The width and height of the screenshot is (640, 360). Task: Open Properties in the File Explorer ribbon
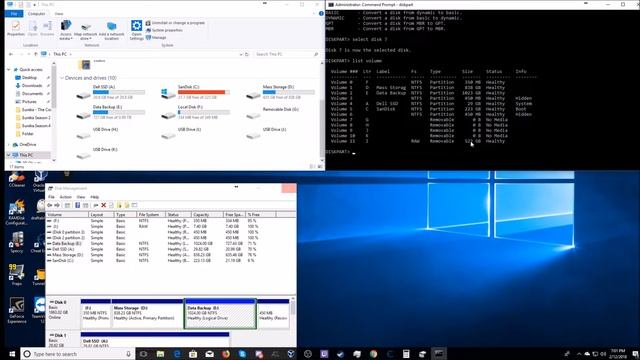click(x=16, y=29)
